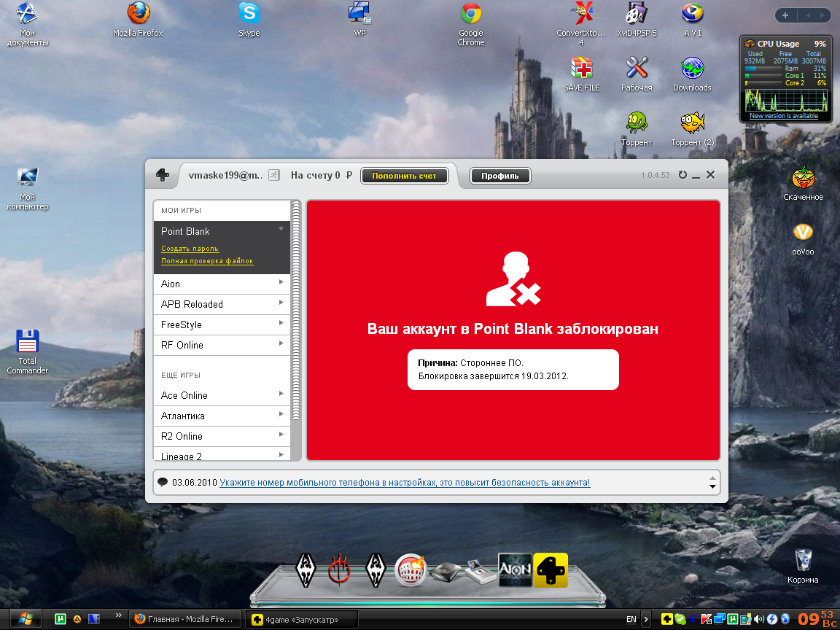Open Mozilla Firefox desktop icon

(x=138, y=19)
